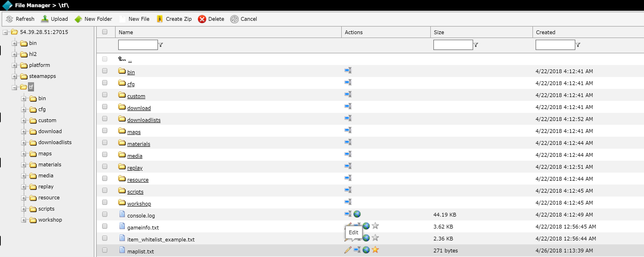Expand the hl2 folder in tree
This screenshot has height=257, width=644.
(15, 55)
